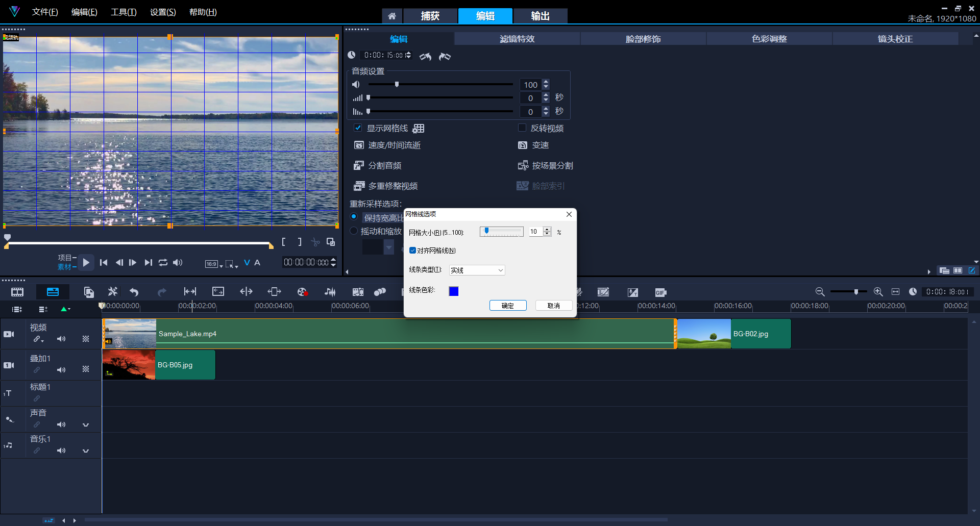Click 分割音频 option

tap(378, 166)
